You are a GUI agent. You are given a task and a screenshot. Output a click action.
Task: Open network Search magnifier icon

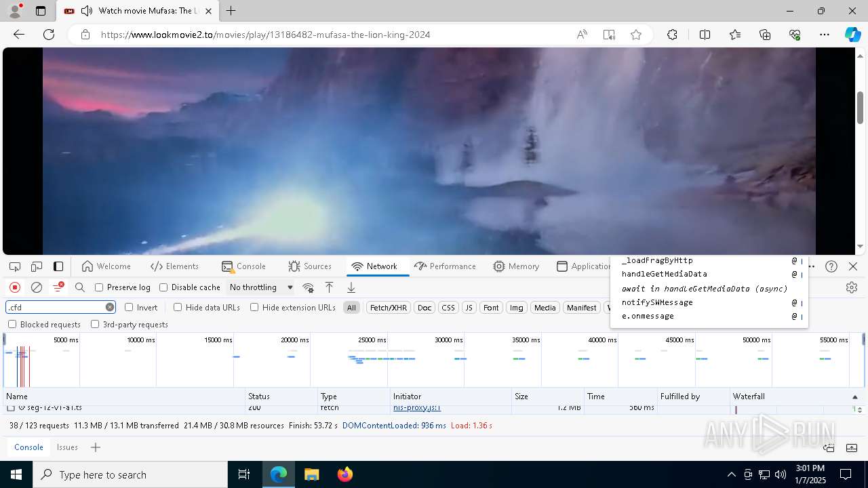[80, 287]
